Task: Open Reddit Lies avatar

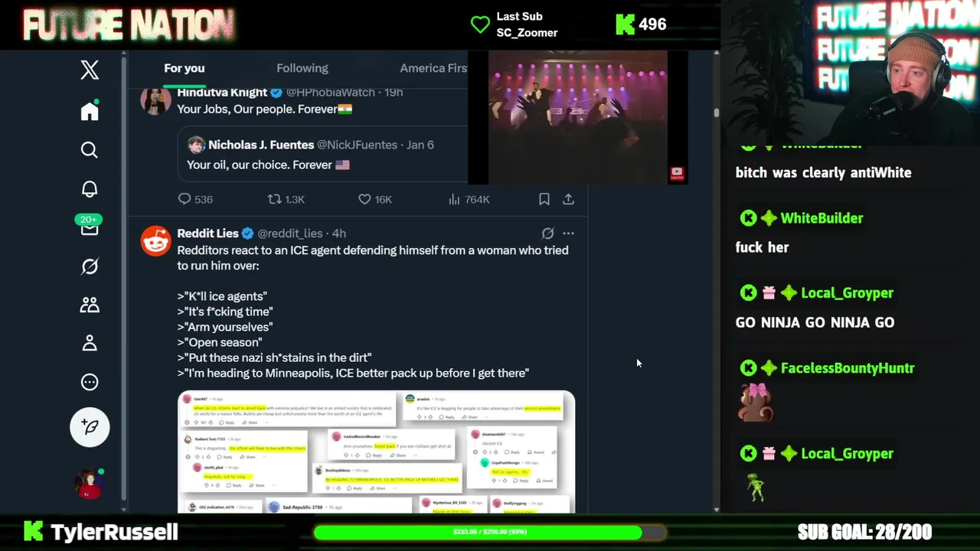Action: pos(155,241)
